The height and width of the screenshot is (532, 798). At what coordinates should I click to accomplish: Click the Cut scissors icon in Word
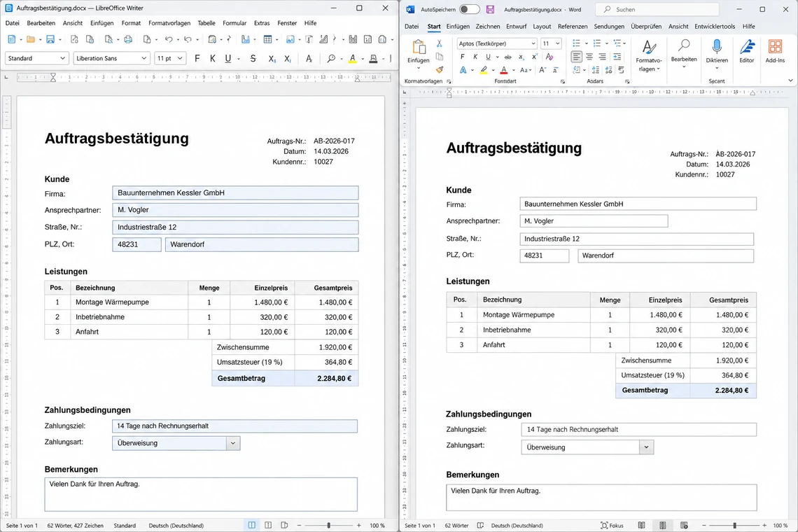[439, 44]
